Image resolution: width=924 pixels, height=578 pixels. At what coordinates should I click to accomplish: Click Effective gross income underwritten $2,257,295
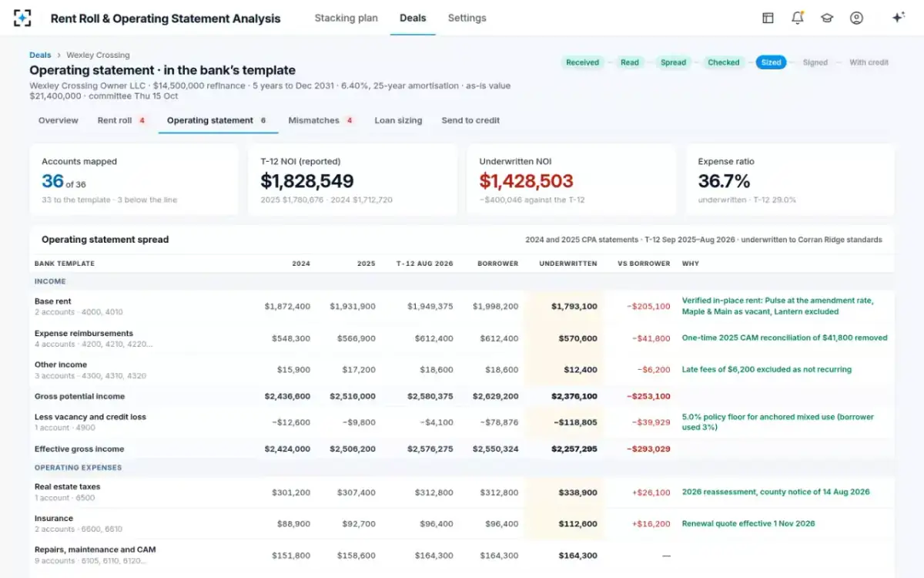coord(574,449)
